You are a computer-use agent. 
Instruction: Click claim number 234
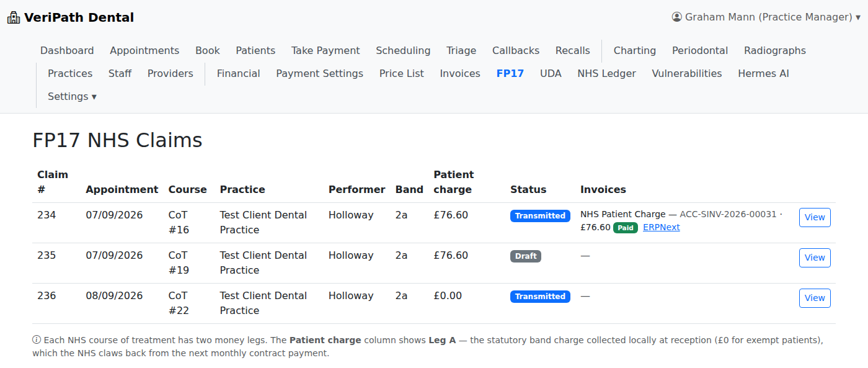[x=46, y=215]
